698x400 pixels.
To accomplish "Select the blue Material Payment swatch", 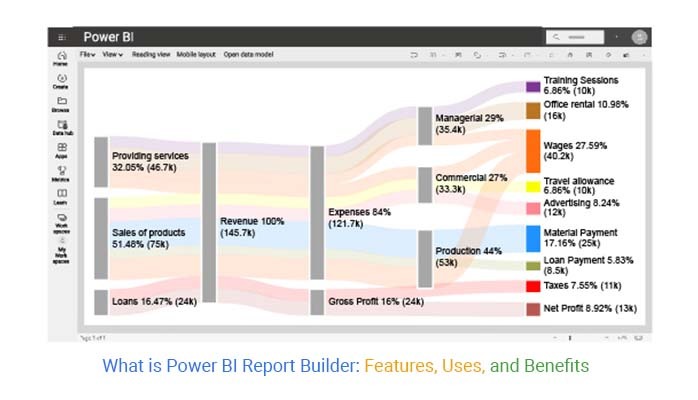I will [533, 238].
